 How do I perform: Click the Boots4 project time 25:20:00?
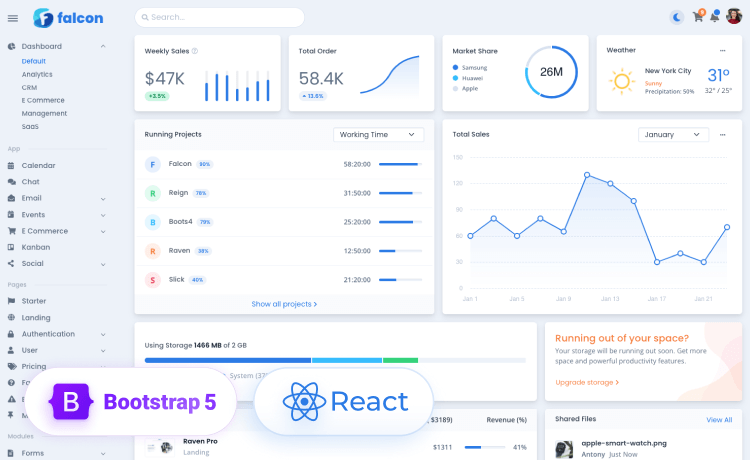(x=357, y=222)
